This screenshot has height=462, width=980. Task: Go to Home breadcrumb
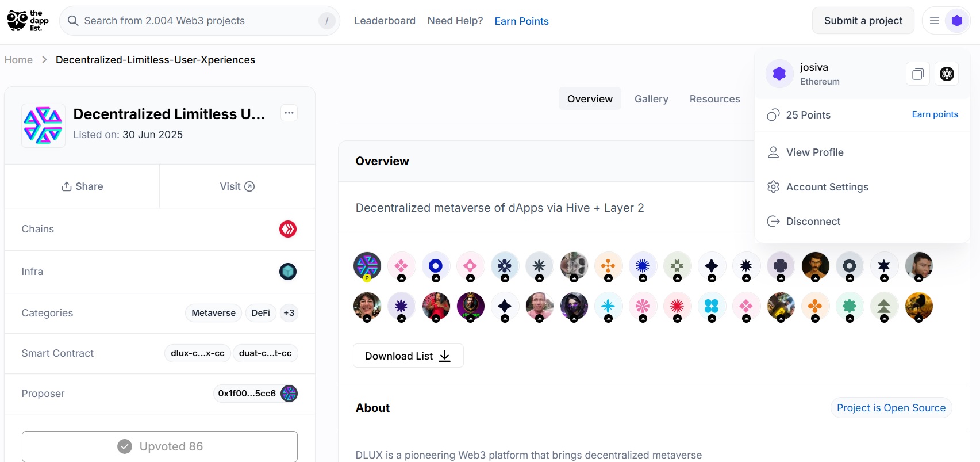click(18, 60)
